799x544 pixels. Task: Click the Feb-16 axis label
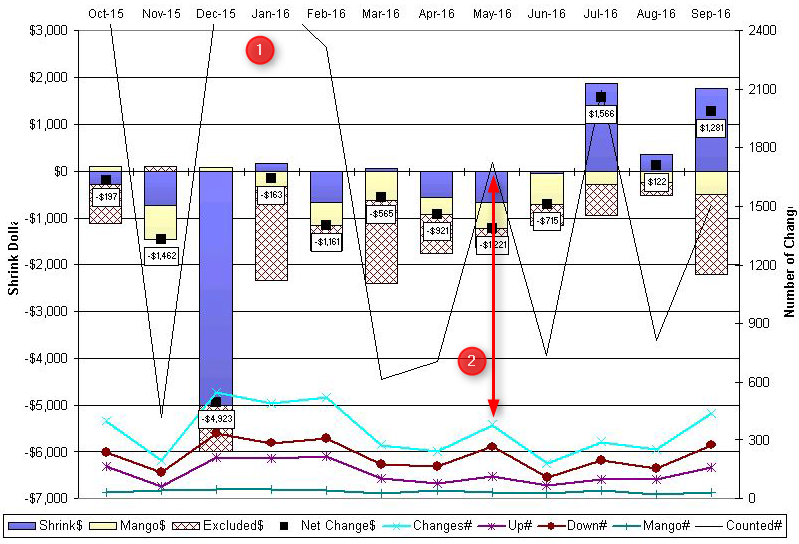coord(326,14)
